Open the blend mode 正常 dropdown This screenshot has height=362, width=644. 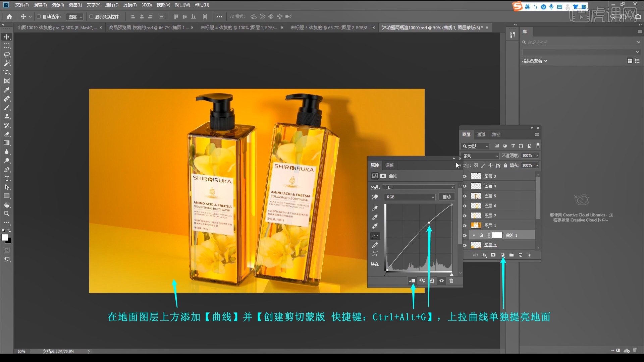(480, 156)
